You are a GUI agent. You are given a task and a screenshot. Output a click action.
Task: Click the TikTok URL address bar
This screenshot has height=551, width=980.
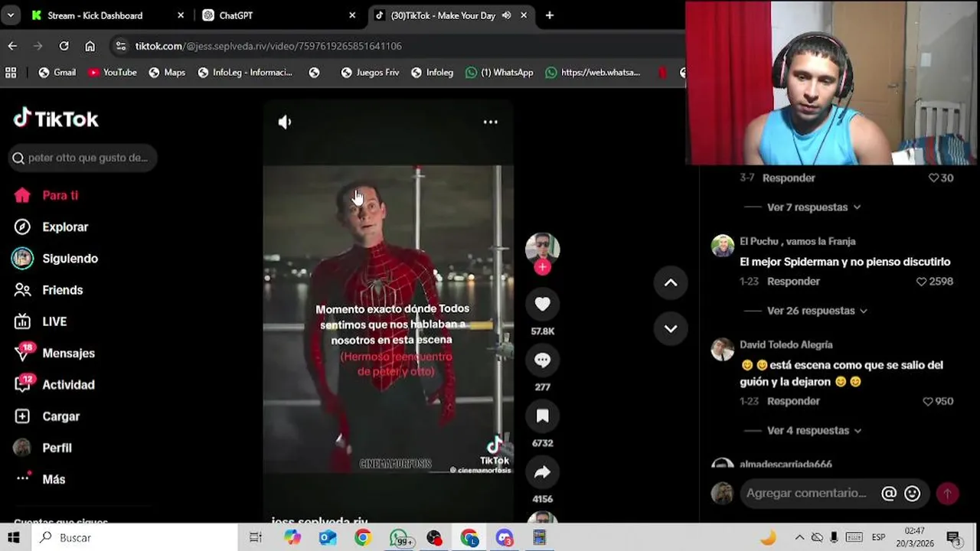click(268, 46)
